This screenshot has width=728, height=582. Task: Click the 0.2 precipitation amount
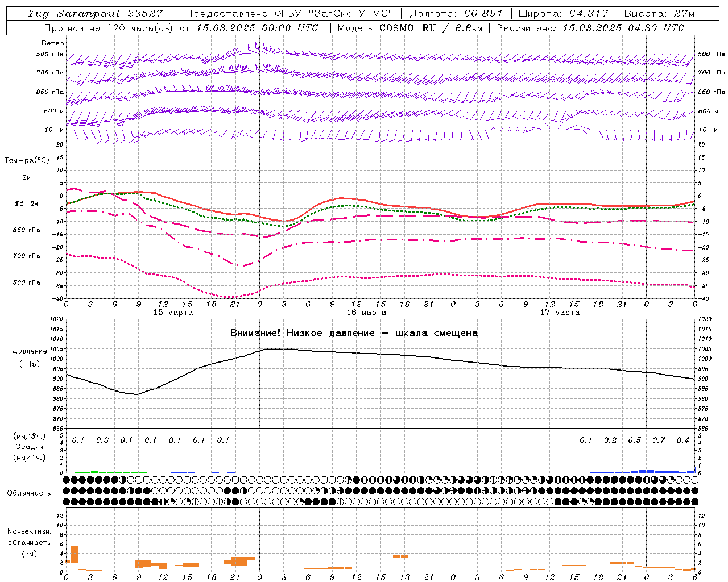[610, 440]
